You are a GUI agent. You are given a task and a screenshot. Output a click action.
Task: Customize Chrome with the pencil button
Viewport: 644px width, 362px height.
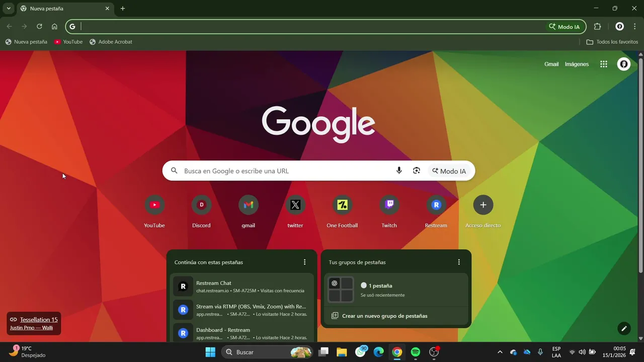point(624,328)
